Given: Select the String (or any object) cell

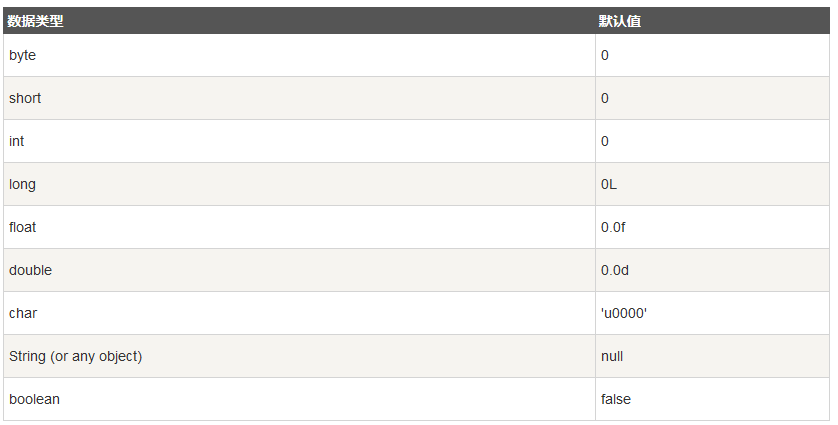Looking at the screenshot, I should (x=76, y=357).
